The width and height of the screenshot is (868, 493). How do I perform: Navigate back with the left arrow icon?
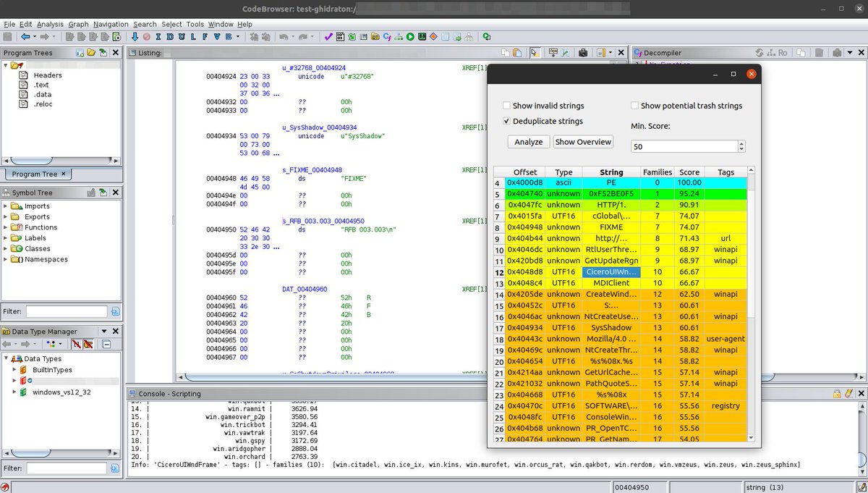click(x=25, y=36)
